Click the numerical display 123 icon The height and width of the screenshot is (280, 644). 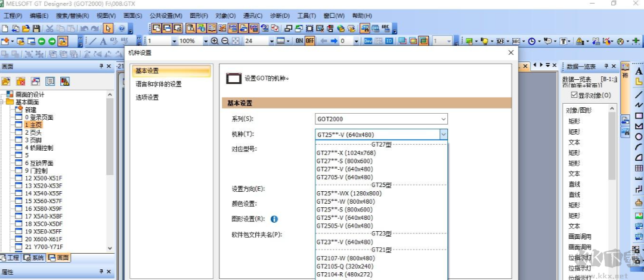click(x=500, y=41)
